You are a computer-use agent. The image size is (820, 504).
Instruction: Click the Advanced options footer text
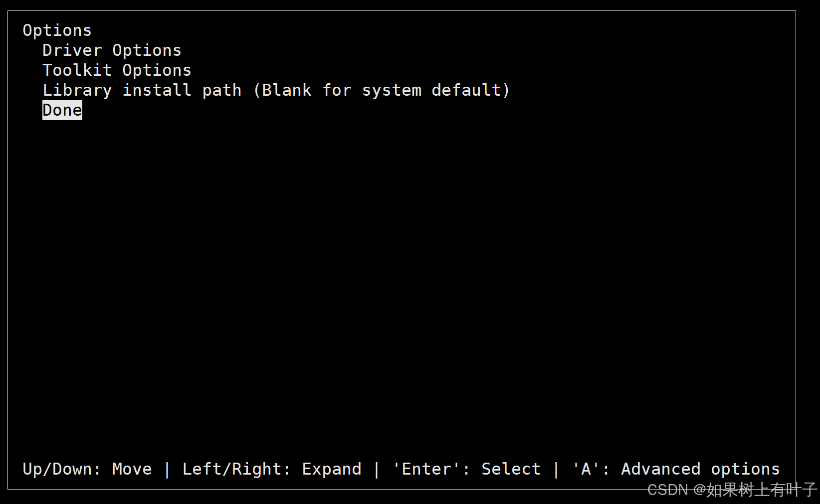[x=701, y=469]
